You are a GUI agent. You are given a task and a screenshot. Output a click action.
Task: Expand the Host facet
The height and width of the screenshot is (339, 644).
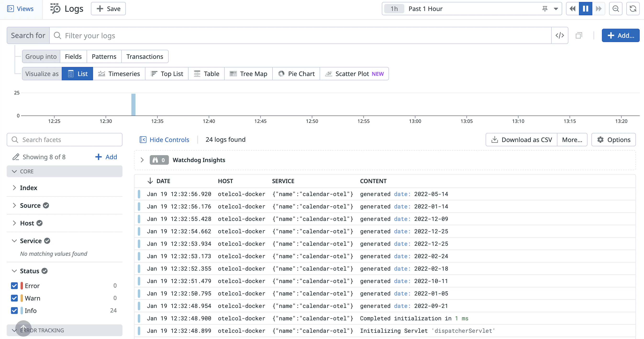[x=14, y=223]
